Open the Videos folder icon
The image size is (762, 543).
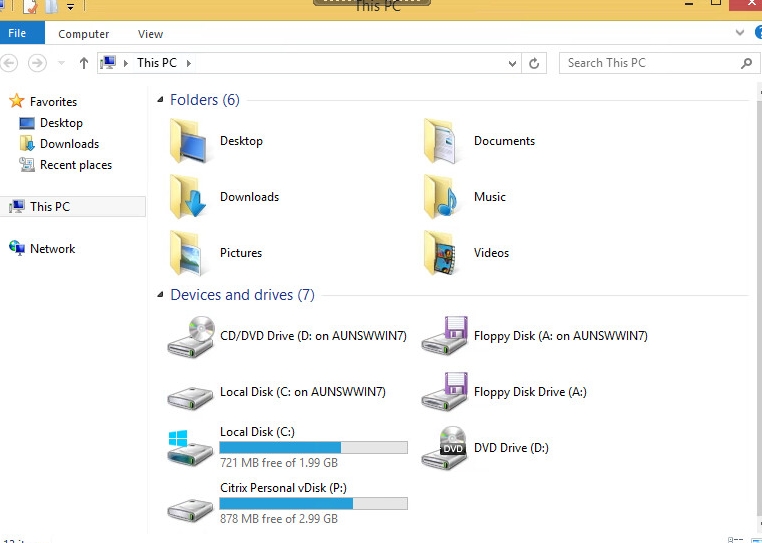point(440,253)
